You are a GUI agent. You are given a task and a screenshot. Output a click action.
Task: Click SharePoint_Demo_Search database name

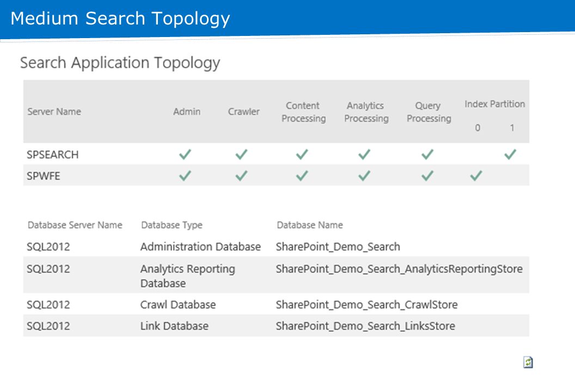pyautogui.click(x=338, y=247)
